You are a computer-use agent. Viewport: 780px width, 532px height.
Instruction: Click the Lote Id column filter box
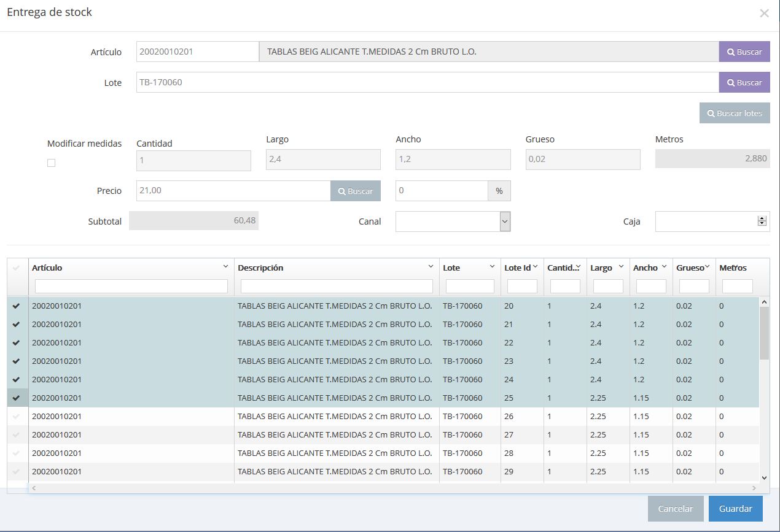[522, 286]
